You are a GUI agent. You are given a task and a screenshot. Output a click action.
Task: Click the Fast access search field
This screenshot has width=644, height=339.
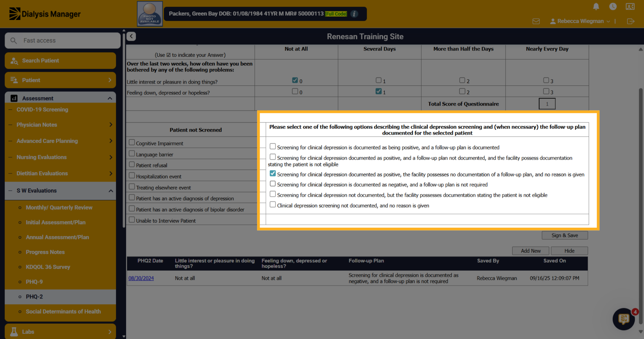[x=63, y=41]
